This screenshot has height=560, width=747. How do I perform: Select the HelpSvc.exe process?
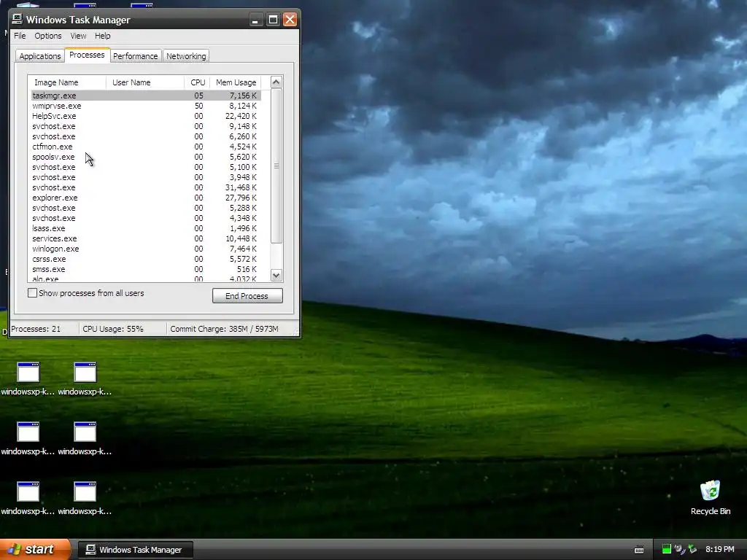point(146,116)
